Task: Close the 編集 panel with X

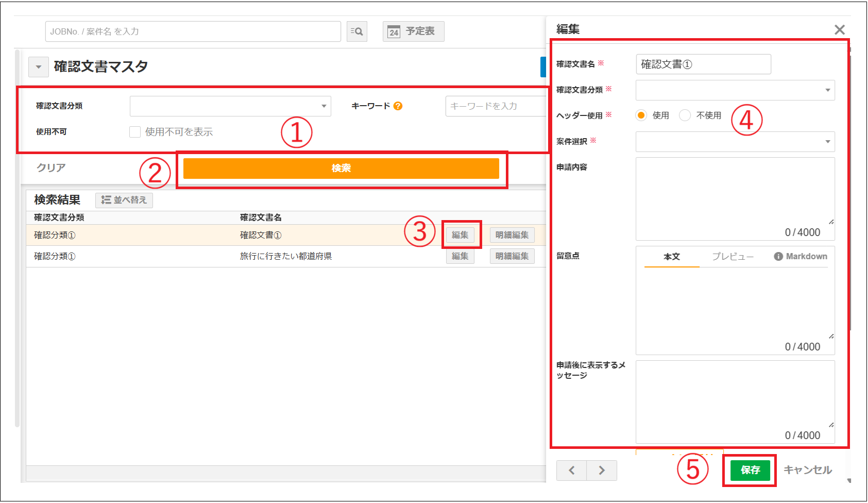Action: (x=840, y=30)
